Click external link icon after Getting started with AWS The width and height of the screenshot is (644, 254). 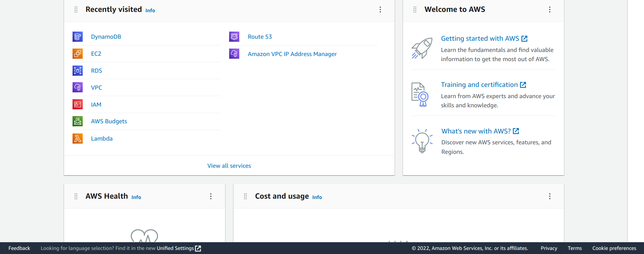pyautogui.click(x=524, y=39)
